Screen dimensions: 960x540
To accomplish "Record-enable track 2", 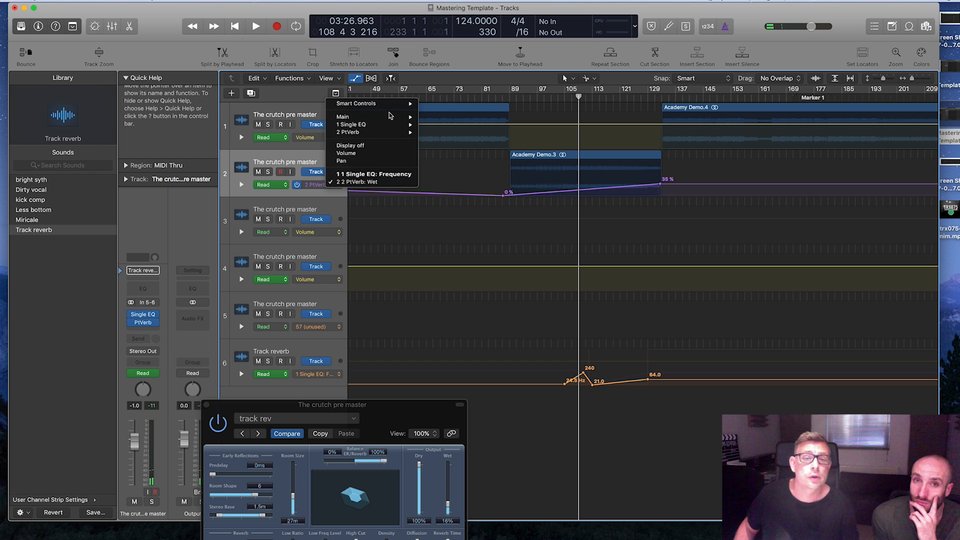I will [x=280, y=171].
